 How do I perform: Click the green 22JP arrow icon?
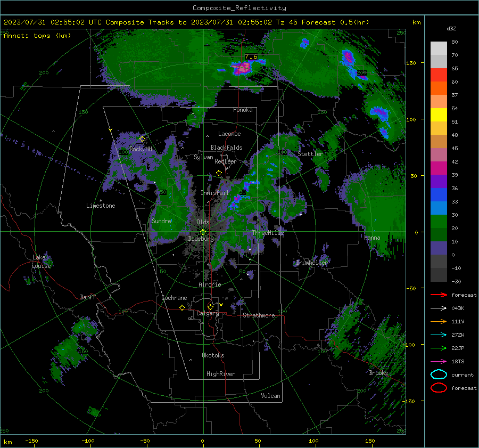439,348
